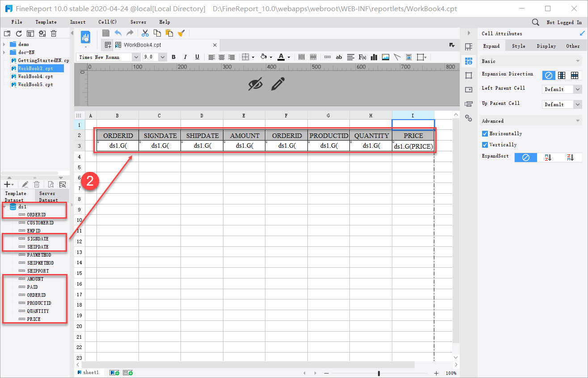Screen dimensions: 588x378
Task: Expand the demo folder
Action: click(4, 44)
